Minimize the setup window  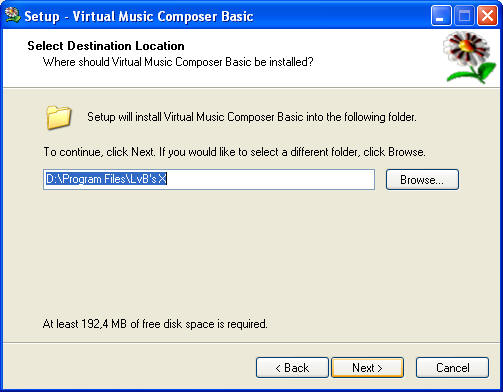(x=441, y=16)
